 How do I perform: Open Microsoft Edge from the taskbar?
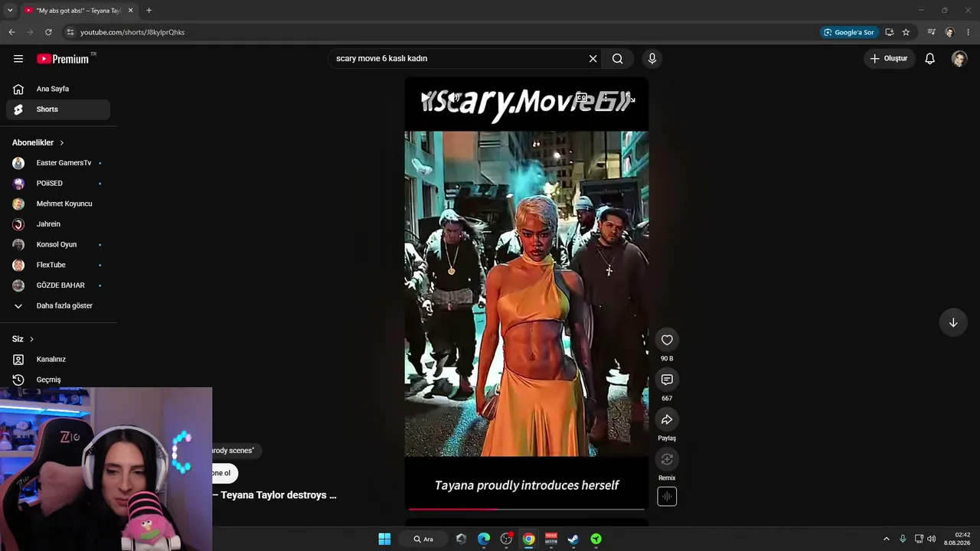(484, 539)
